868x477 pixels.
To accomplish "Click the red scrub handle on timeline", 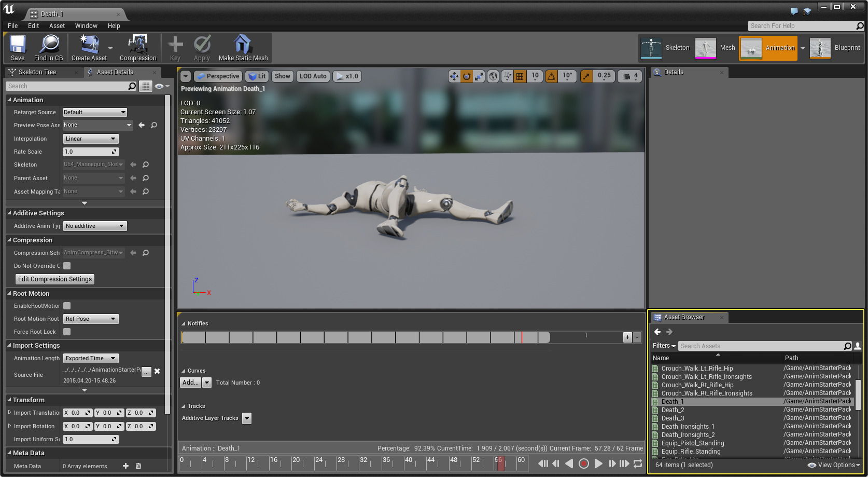I will click(500, 463).
